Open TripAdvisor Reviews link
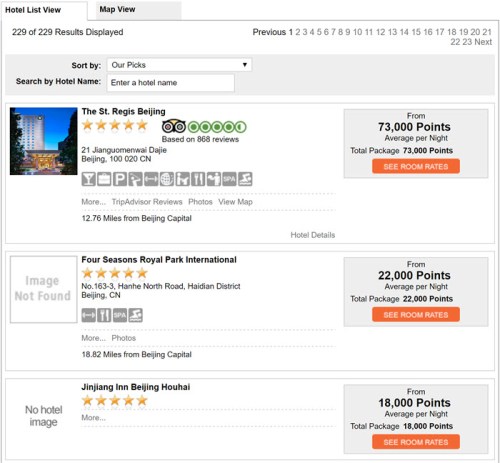The image size is (500, 463). click(x=147, y=202)
